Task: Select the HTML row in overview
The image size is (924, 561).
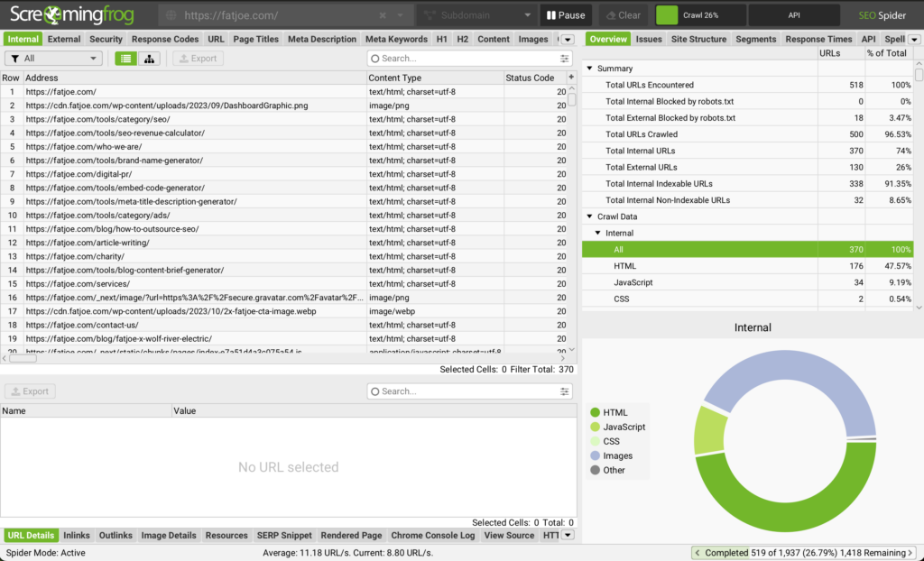Action: 747,266
